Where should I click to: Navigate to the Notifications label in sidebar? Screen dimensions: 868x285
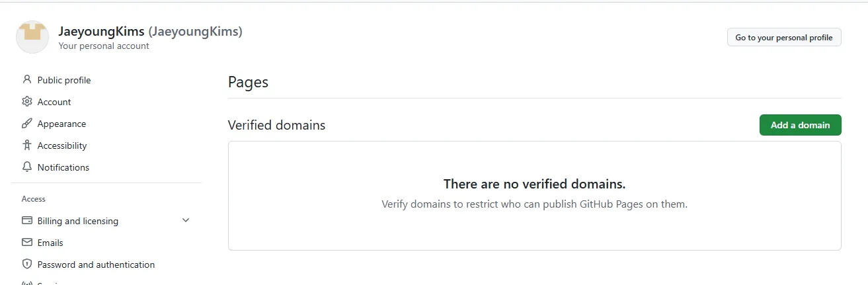[63, 167]
